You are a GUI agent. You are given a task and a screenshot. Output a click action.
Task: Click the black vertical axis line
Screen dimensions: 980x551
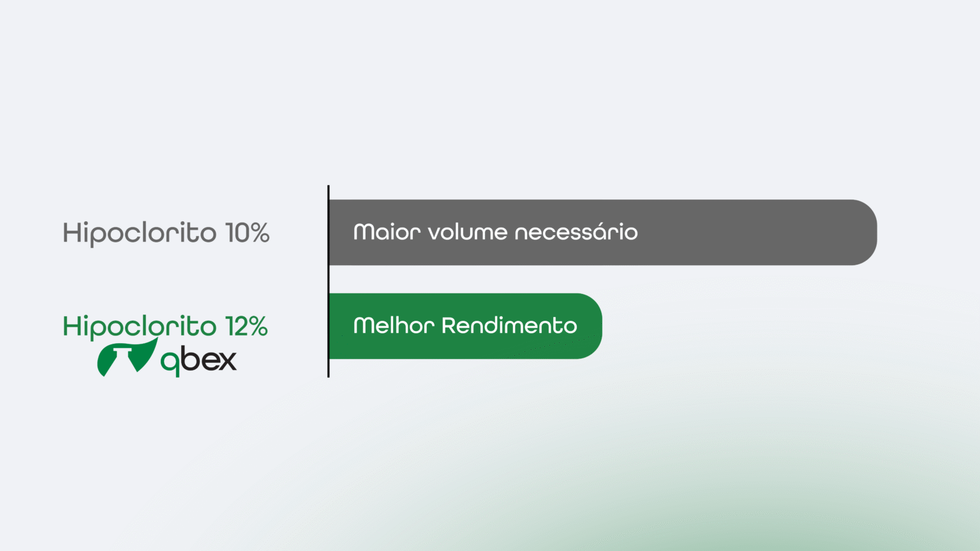(328, 281)
